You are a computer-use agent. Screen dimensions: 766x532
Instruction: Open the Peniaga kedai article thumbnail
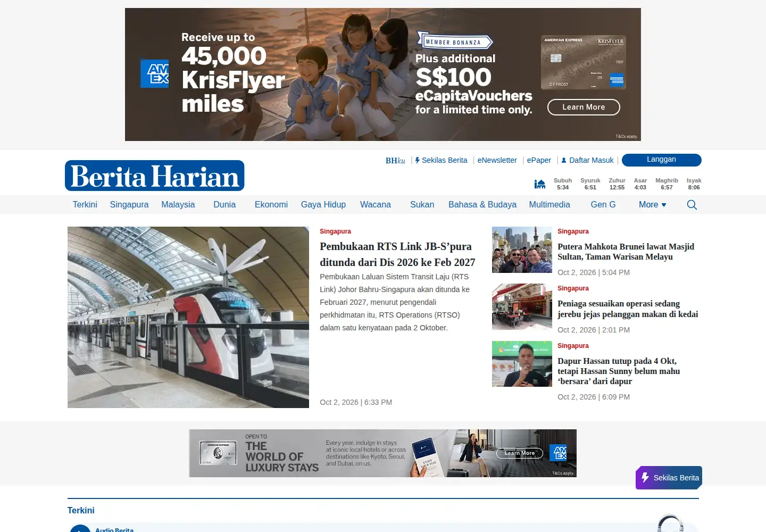coord(522,307)
